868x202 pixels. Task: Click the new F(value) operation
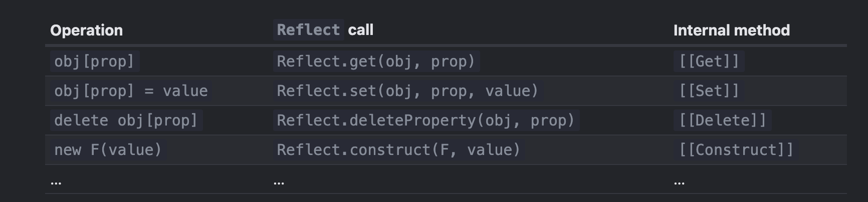click(108, 150)
